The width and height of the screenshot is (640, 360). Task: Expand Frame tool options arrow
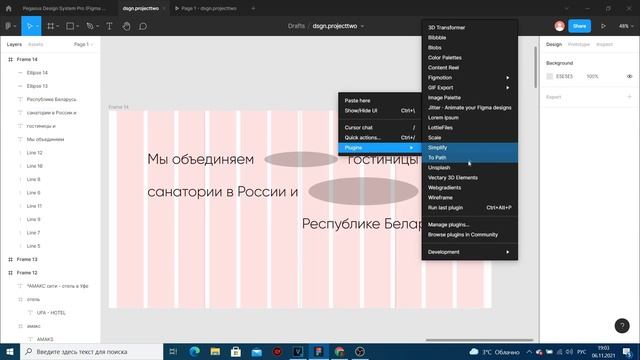[58, 26]
